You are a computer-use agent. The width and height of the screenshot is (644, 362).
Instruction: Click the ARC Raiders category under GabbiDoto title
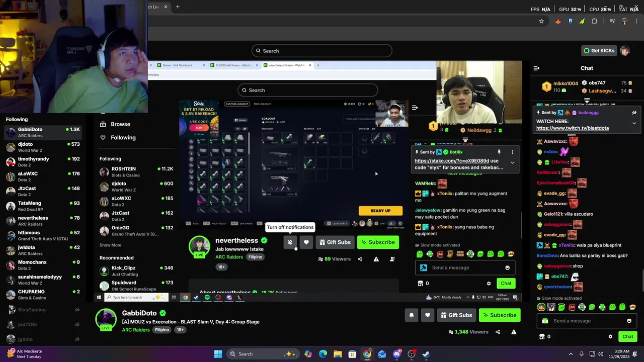[136, 330]
